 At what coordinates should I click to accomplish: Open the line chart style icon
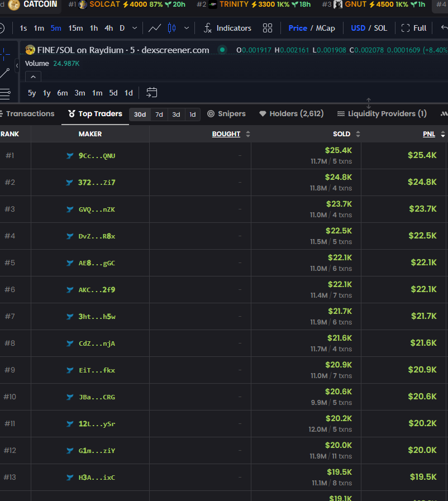coord(154,28)
